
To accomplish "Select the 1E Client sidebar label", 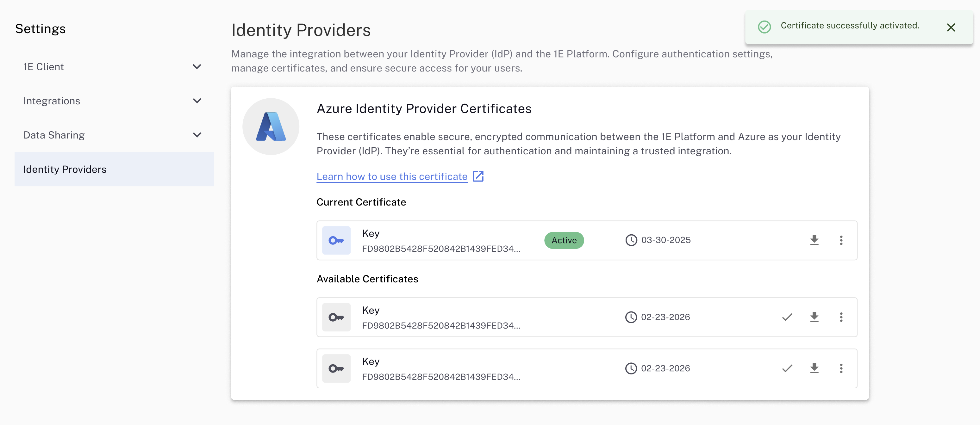I will pos(43,67).
